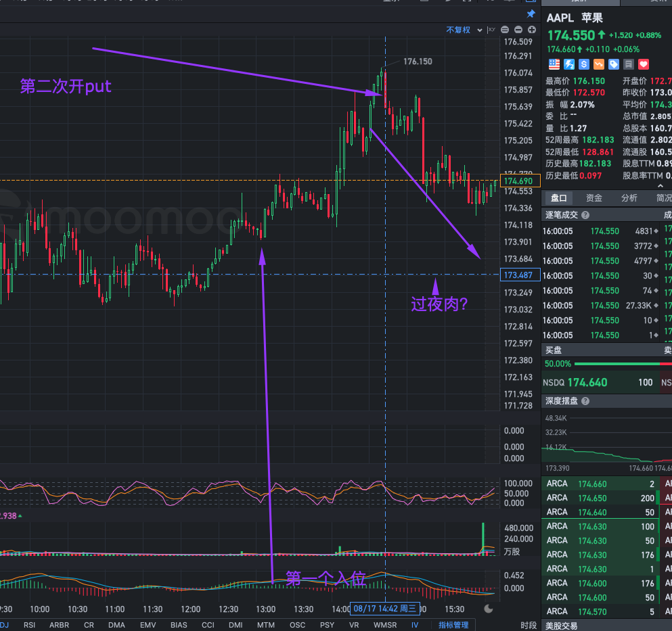Click the 量比 1.27 value
This screenshot has width=672, height=631.
578,128
